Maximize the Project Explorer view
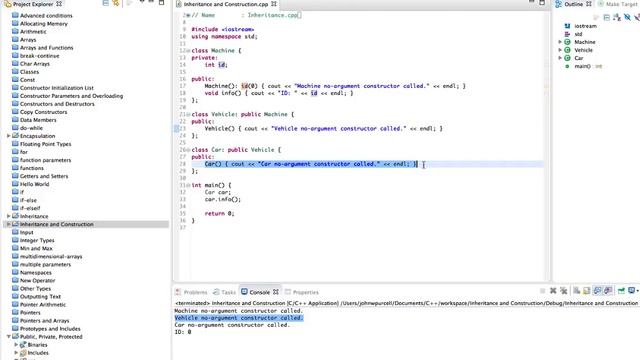 pyautogui.click(x=162, y=2)
